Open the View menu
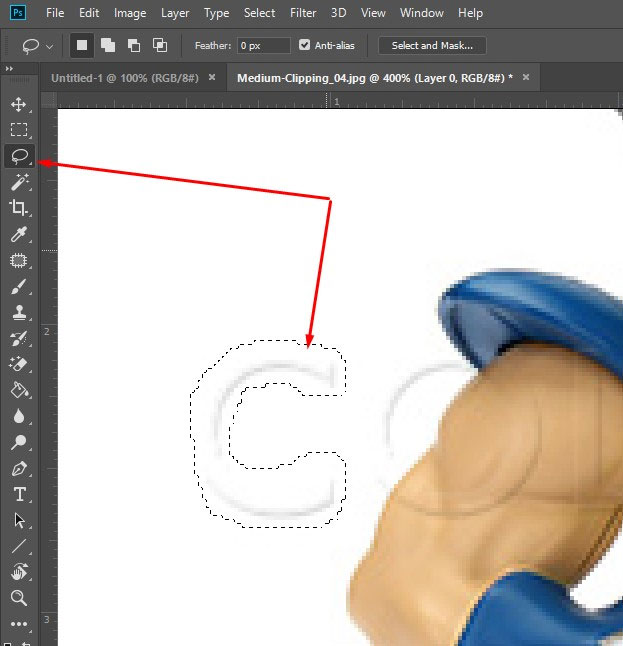623x646 pixels. 373,13
